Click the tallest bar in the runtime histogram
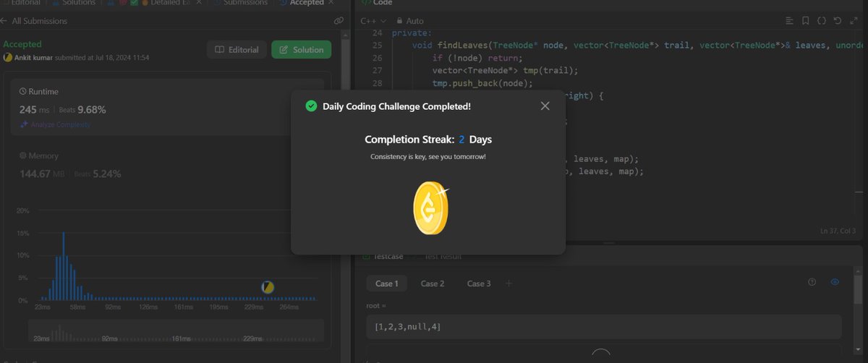 click(64, 265)
